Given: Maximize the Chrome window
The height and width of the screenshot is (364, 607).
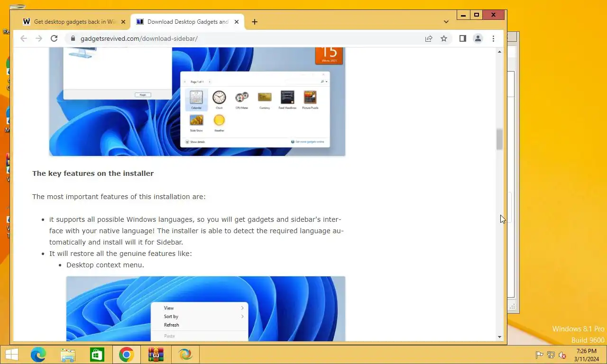Looking at the screenshot, I should coord(477,15).
